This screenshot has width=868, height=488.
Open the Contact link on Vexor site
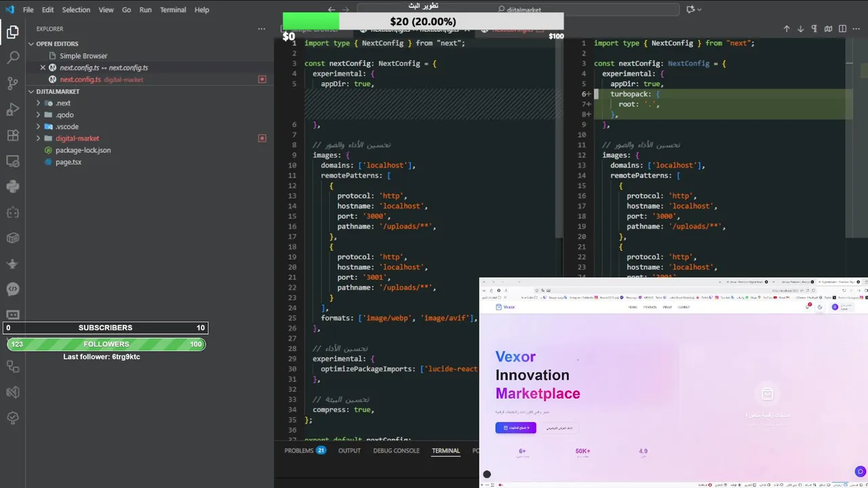pyautogui.click(x=684, y=307)
